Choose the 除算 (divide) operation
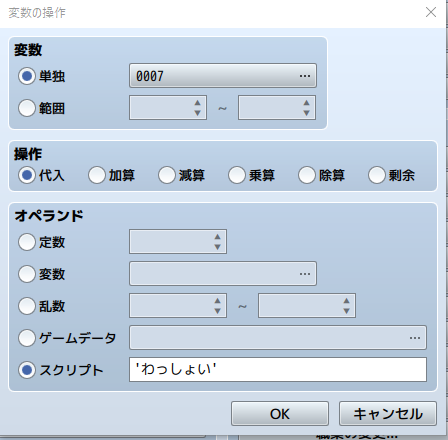Image resolution: width=448 pixels, height=440 pixels. (307, 175)
